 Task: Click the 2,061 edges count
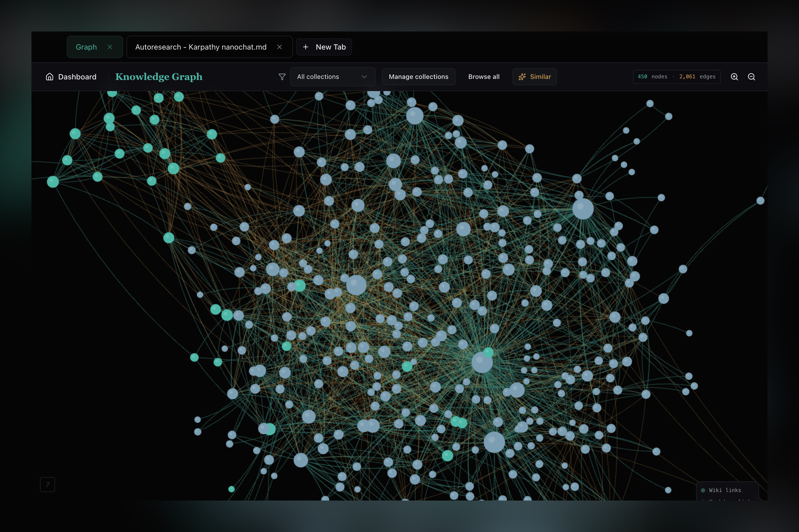pos(697,77)
